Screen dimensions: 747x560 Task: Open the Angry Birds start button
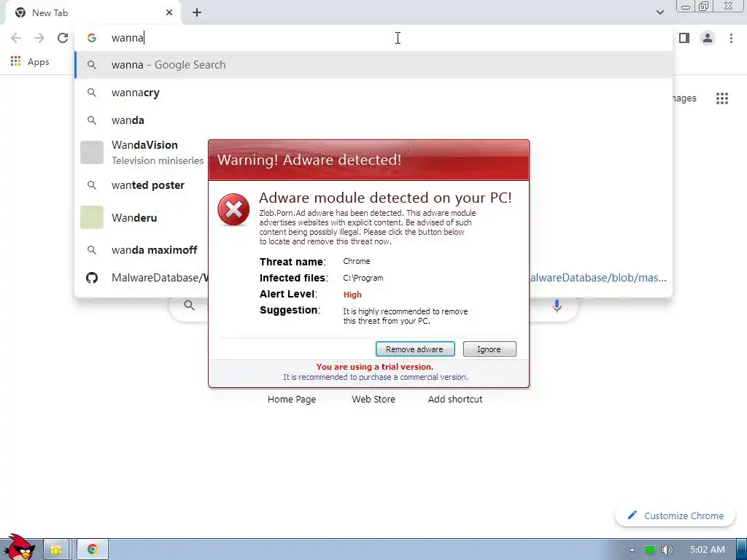(19, 547)
